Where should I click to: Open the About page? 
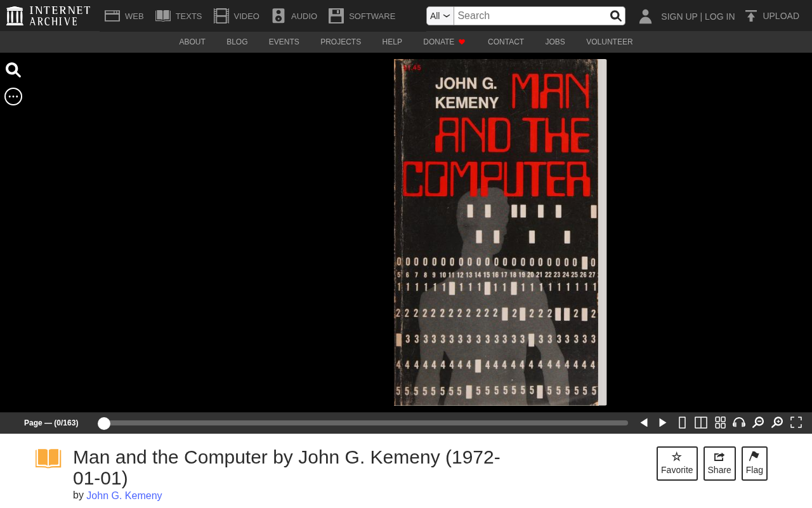(x=192, y=42)
